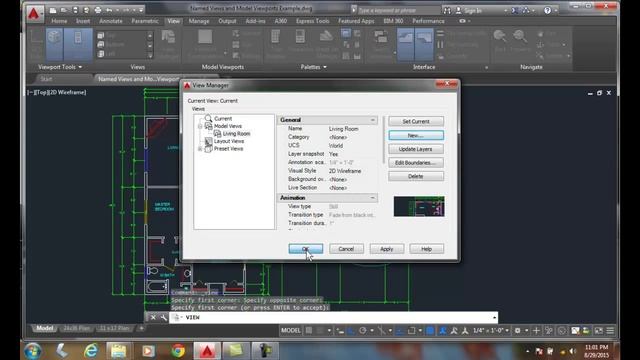The height and width of the screenshot is (360, 640).
Task: Click the binoculars search icon in InfoCenter
Action: coord(447,10)
